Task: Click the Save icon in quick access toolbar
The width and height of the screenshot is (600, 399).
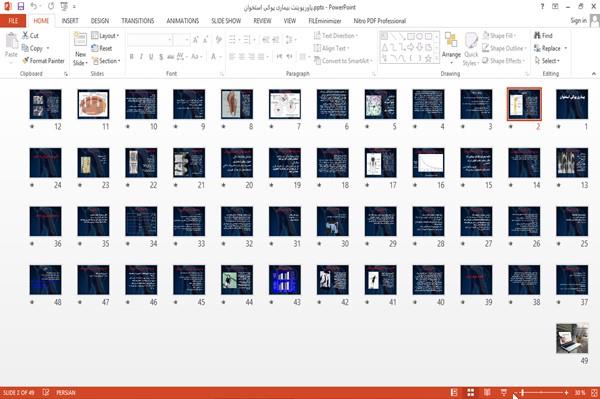Action: [x=21, y=7]
